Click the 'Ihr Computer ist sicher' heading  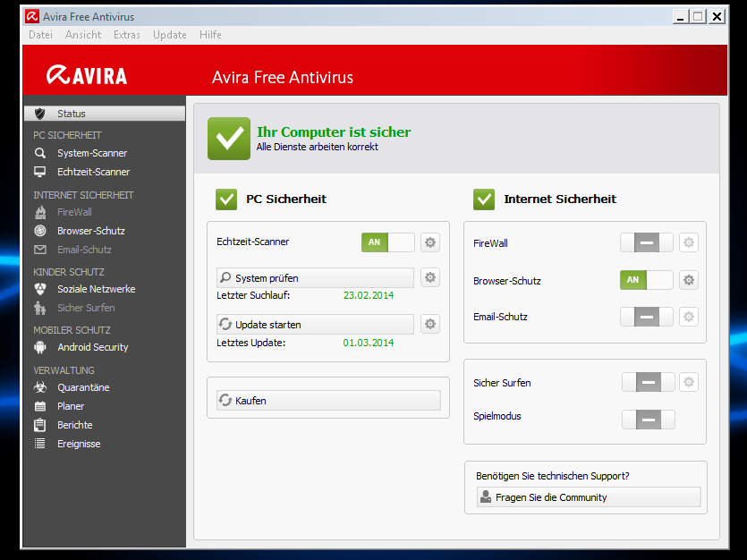tap(334, 132)
